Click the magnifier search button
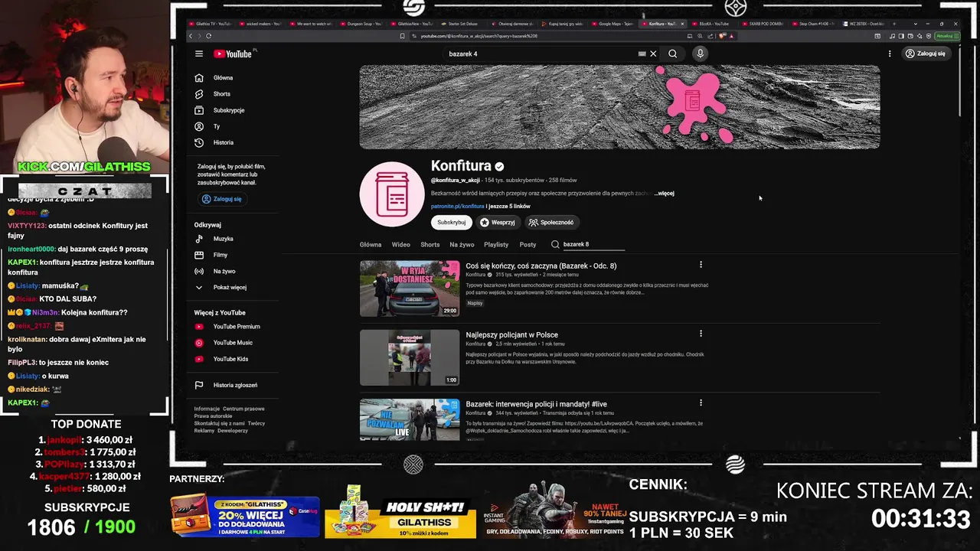The height and width of the screenshot is (551, 980). click(672, 54)
